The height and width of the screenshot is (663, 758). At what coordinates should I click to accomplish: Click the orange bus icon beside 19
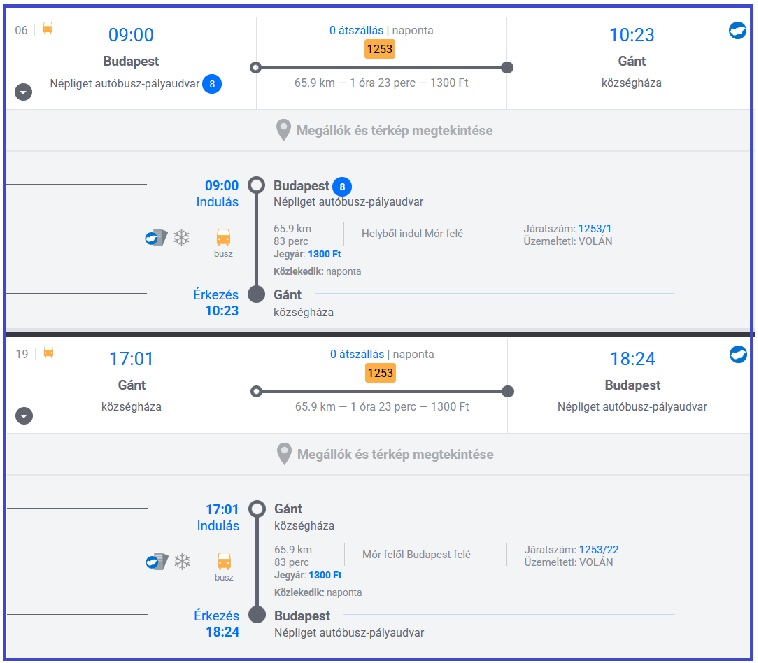[48, 353]
